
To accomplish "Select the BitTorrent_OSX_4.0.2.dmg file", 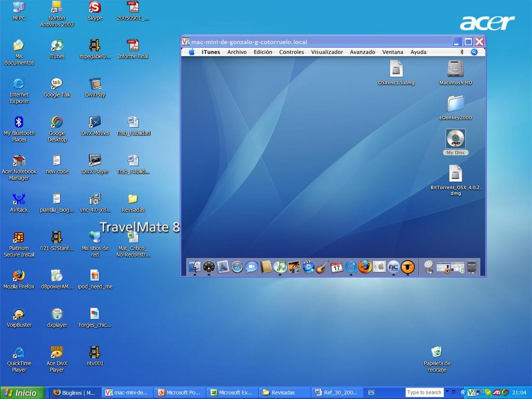I will pyautogui.click(x=455, y=180).
